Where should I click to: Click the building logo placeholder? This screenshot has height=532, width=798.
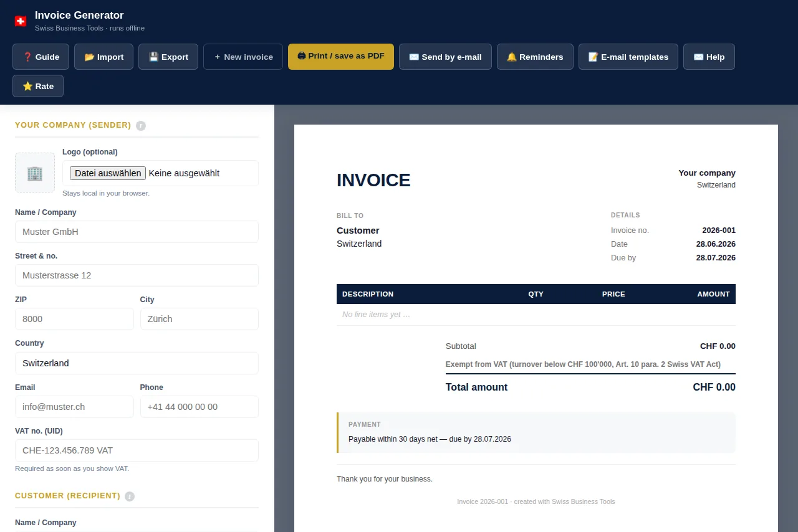(35, 173)
